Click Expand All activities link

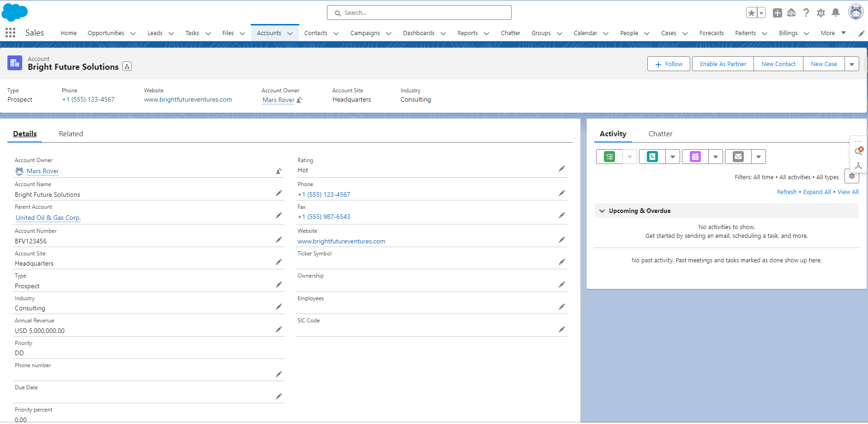coord(817,192)
